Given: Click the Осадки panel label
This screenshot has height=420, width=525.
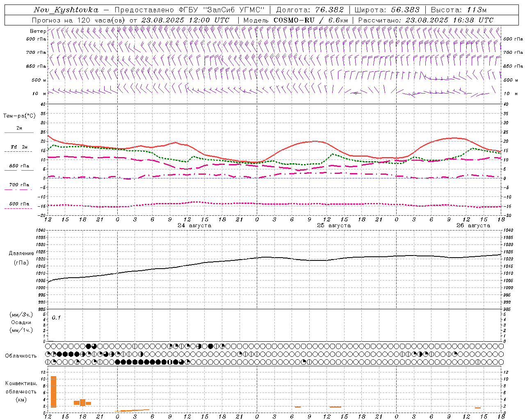Looking at the screenshot, I should point(21,322).
